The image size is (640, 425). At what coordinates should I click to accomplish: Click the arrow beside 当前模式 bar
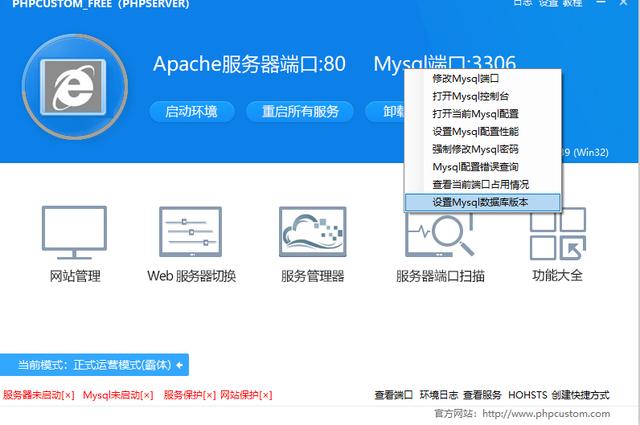point(180,365)
